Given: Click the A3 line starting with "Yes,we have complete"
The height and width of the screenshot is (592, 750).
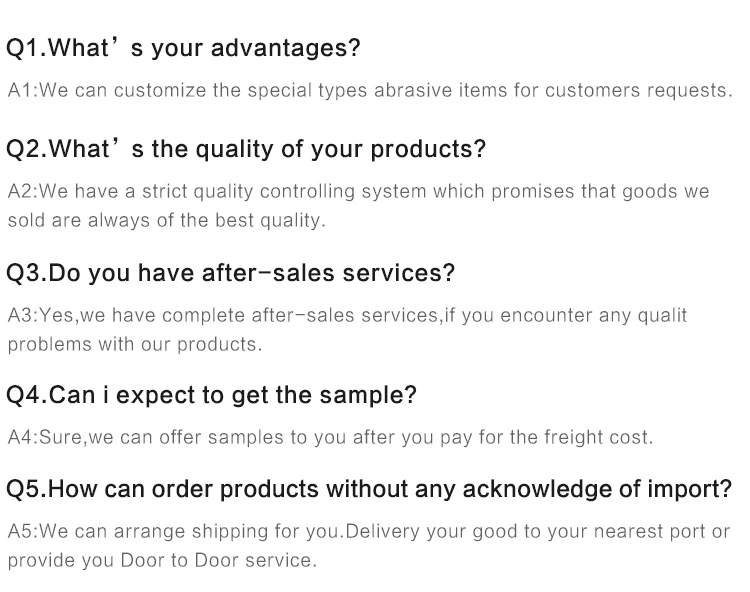Looking at the screenshot, I should [x=347, y=315].
